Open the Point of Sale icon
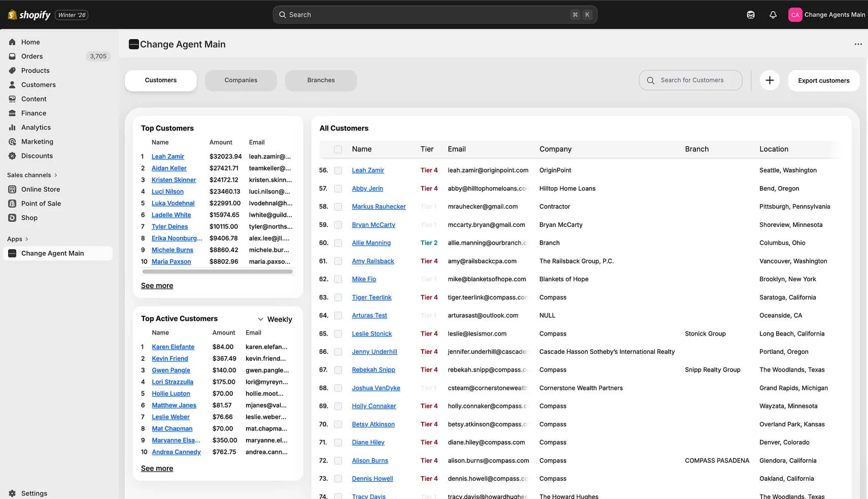The width and height of the screenshot is (868, 499). (x=12, y=204)
